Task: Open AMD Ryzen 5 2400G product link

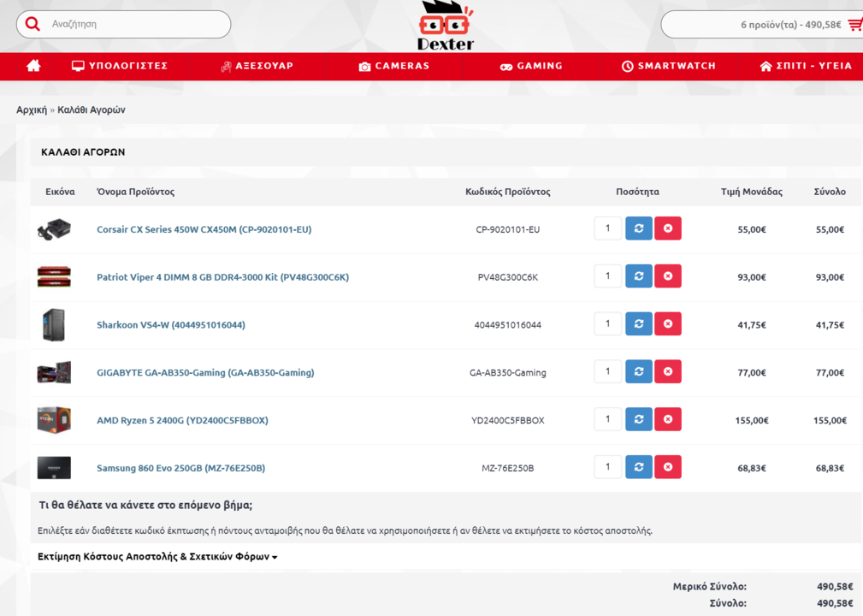Action: coord(183,421)
